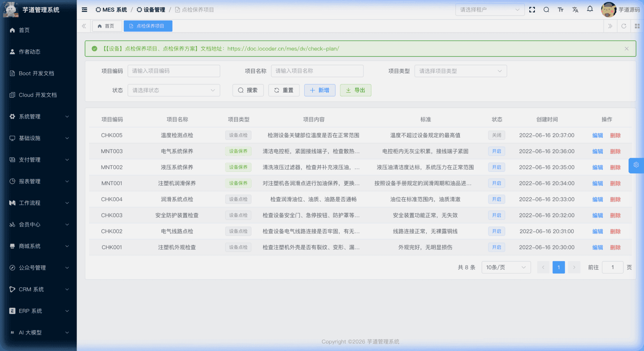Open the language switch icon
The height and width of the screenshot is (351, 644).
575,10
